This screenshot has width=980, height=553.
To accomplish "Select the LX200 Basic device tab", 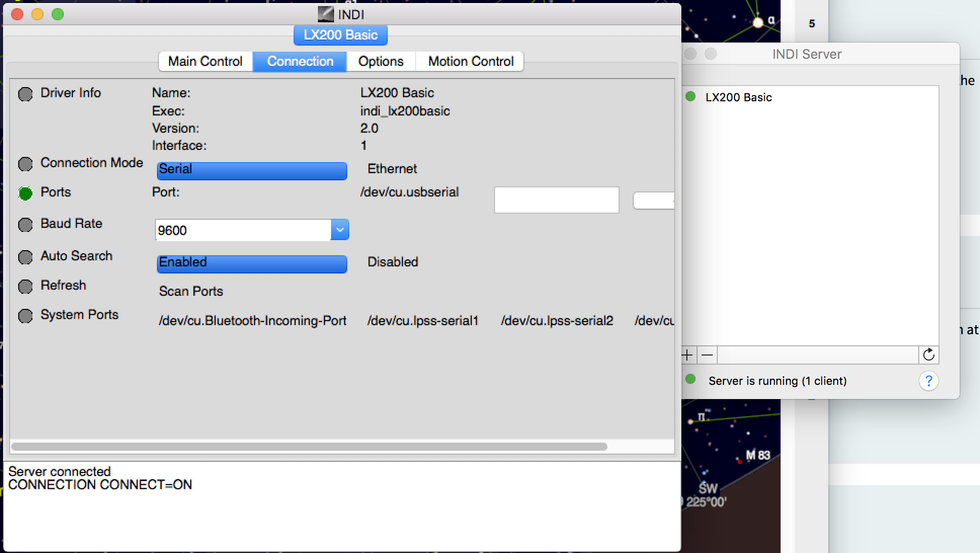I will (341, 35).
